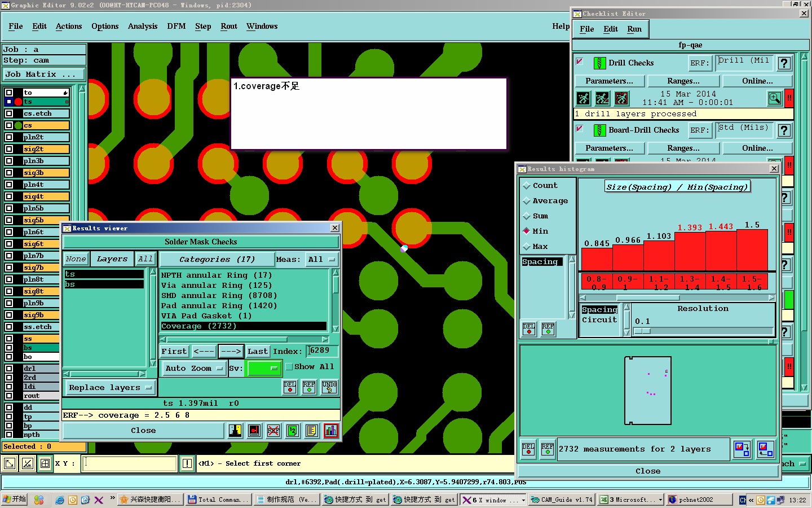Click the crossed-out REF icon in Results viewer
Image resolution: width=812 pixels, height=508 pixels.
click(x=273, y=431)
